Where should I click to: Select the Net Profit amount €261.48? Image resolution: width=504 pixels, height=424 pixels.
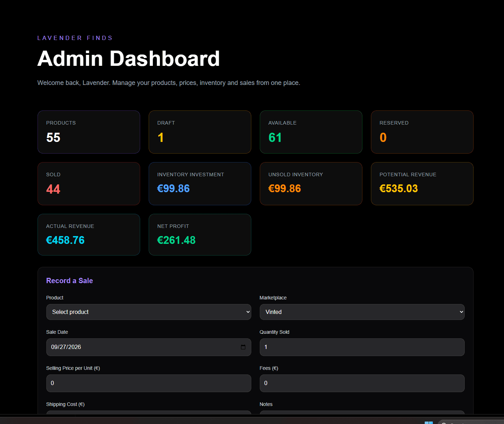176,240
